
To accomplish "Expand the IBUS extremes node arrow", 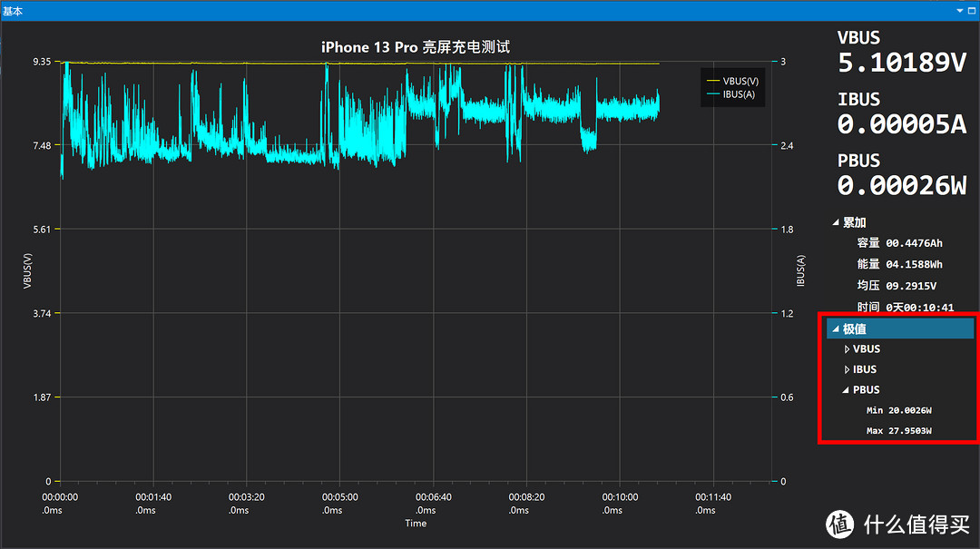I will 847,369.
